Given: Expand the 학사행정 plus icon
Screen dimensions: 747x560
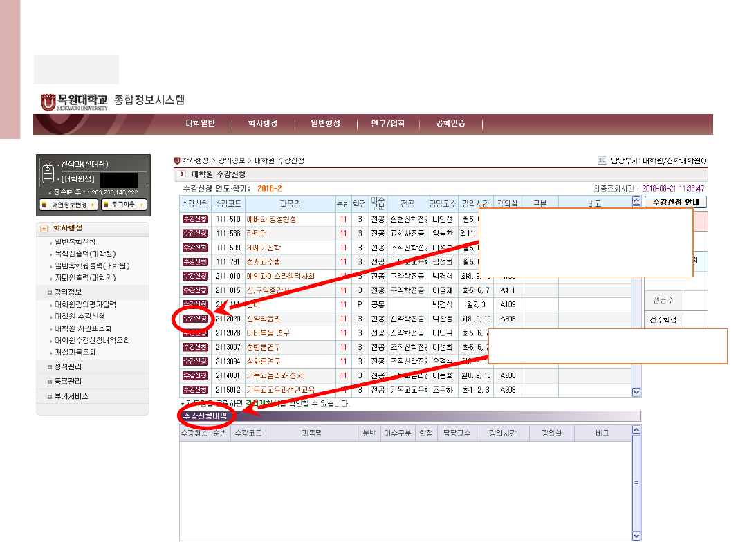Looking at the screenshot, I should pyautogui.click(x=44, y=228).
